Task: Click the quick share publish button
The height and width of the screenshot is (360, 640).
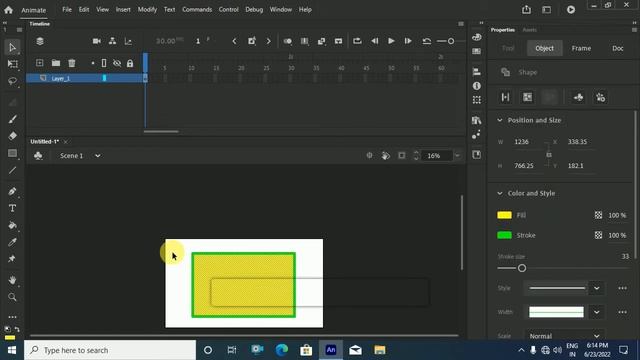Action: click(x=527, y=9)
